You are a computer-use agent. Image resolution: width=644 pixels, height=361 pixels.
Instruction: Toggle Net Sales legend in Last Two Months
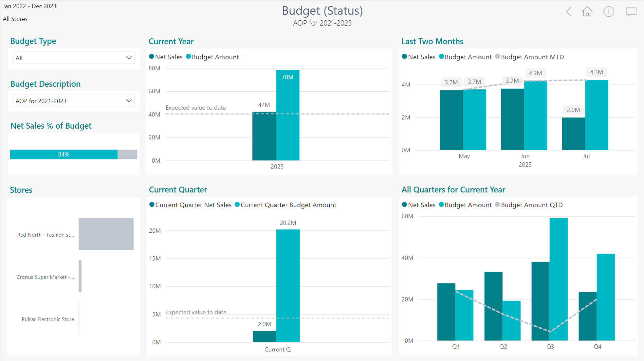click(x=421, y=57)
